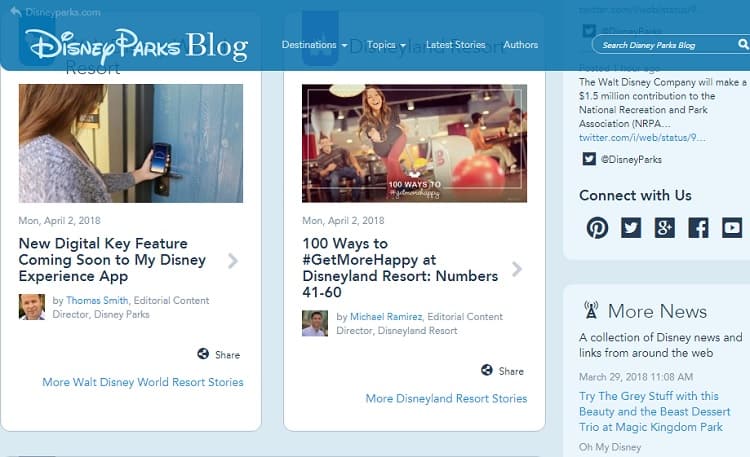Open Authors in the navigation bar

[x=520, y=45]
